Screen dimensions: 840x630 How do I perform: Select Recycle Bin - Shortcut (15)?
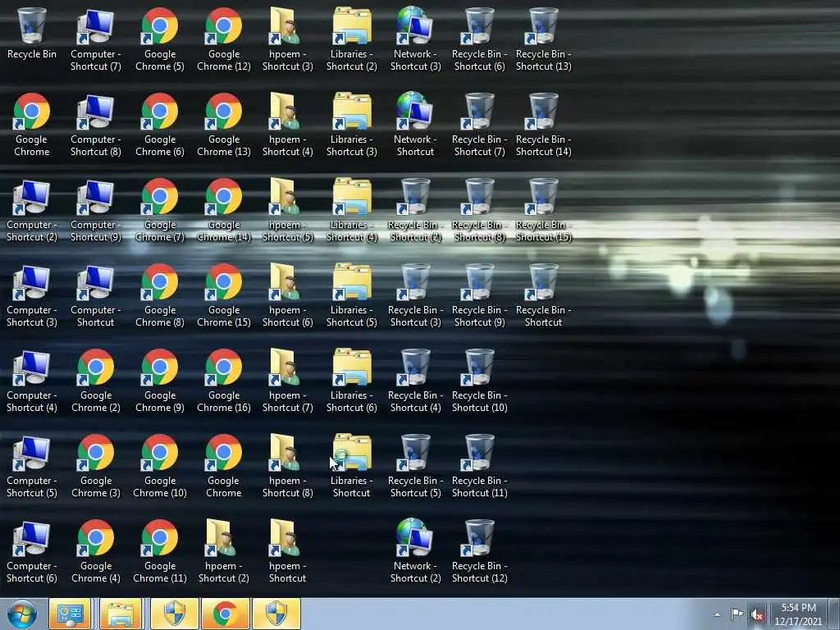tap(543, 210)
